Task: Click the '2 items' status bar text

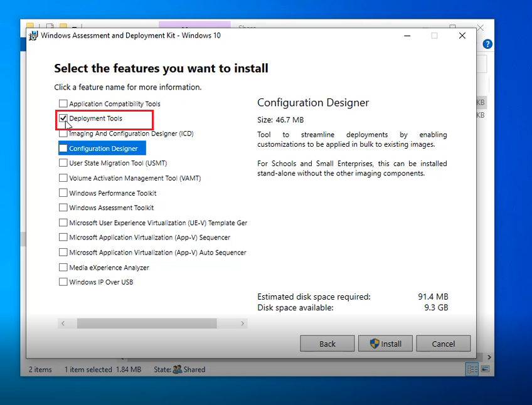Action: (x=40, y=369)
